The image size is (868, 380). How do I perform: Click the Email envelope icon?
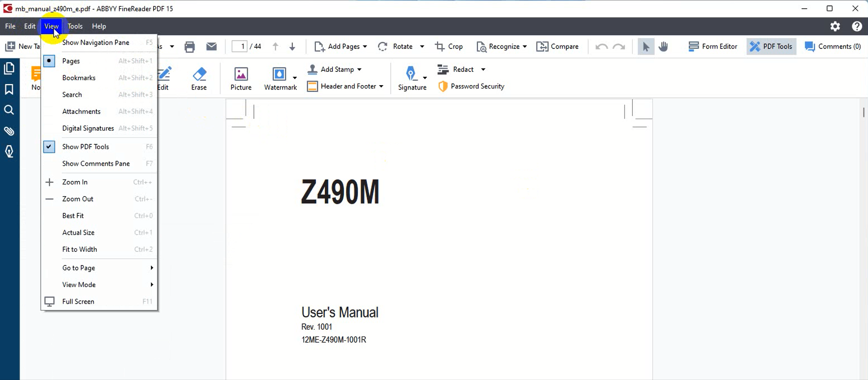[x=211, y=46]
